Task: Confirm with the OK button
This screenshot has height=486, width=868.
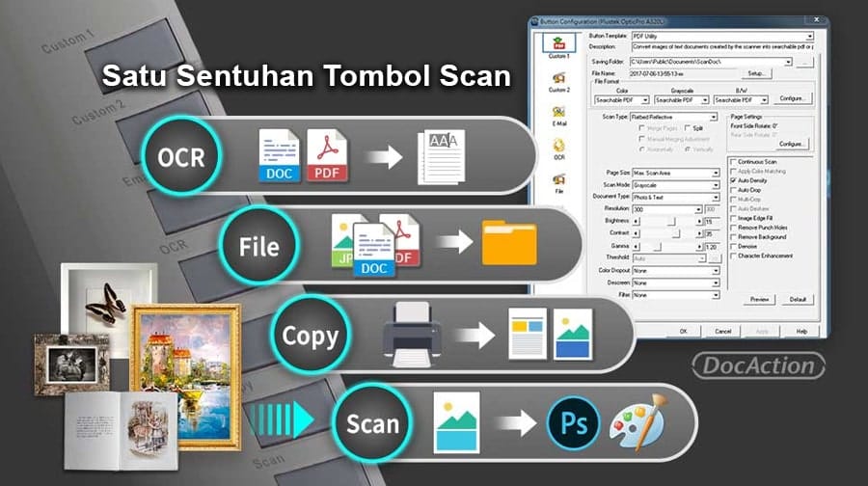Action: pos(683,331)
